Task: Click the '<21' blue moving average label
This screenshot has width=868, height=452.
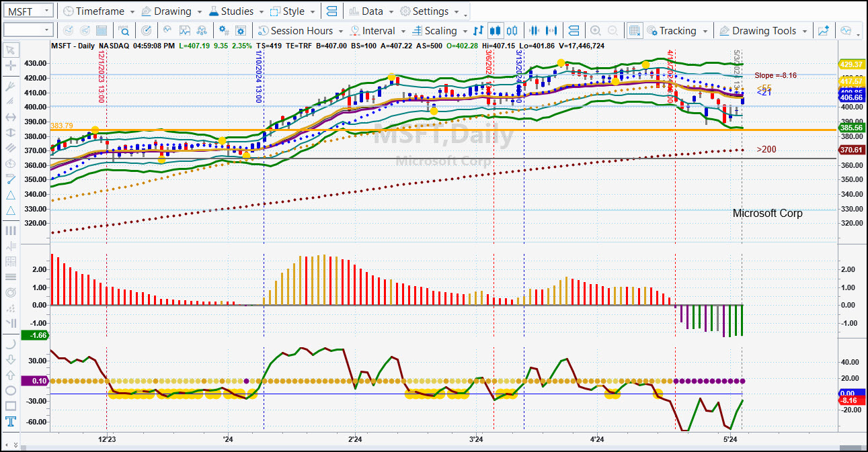Action: (x=764, y=93)
